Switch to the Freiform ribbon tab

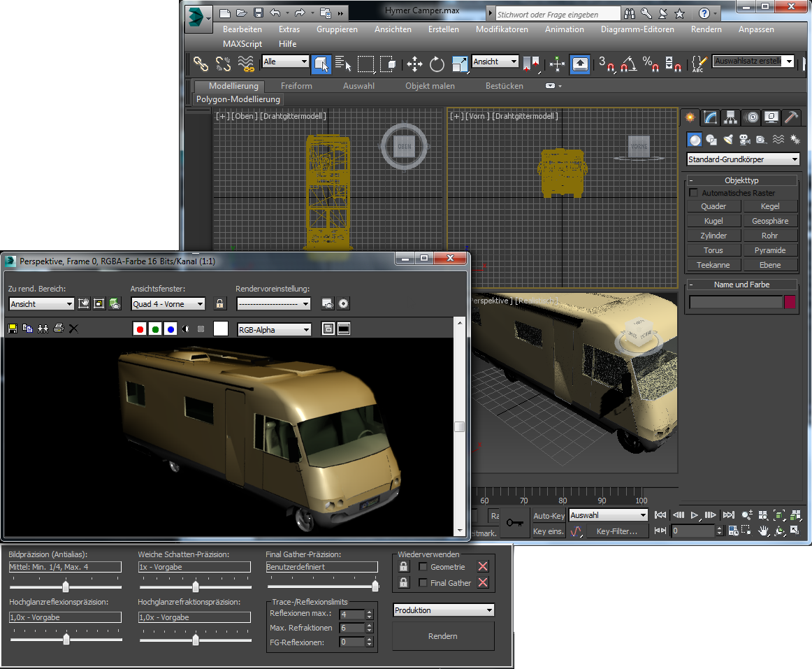coord(296,86)
